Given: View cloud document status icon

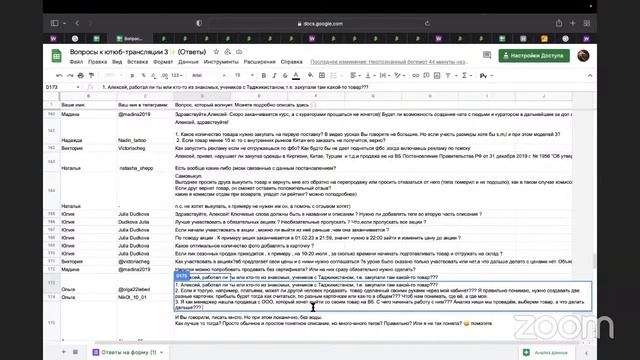Looking at the screenshot, I should tap(239, 52).
